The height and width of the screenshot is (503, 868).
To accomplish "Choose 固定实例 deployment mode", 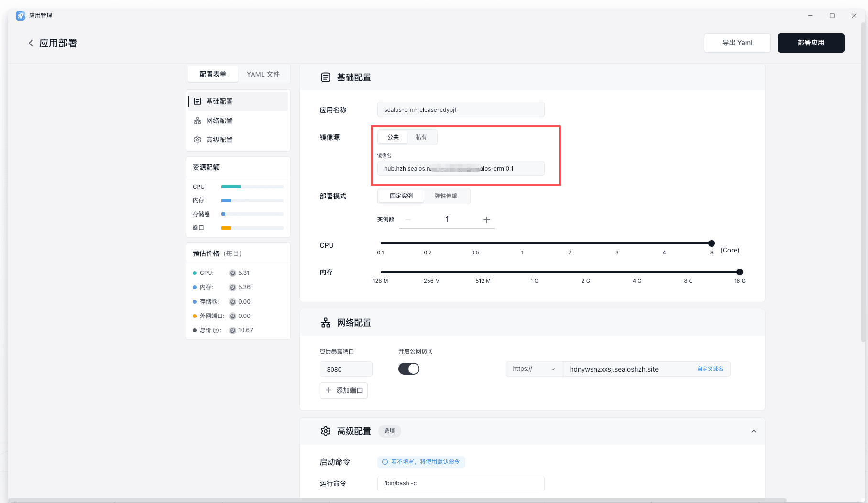I will 401,196.
